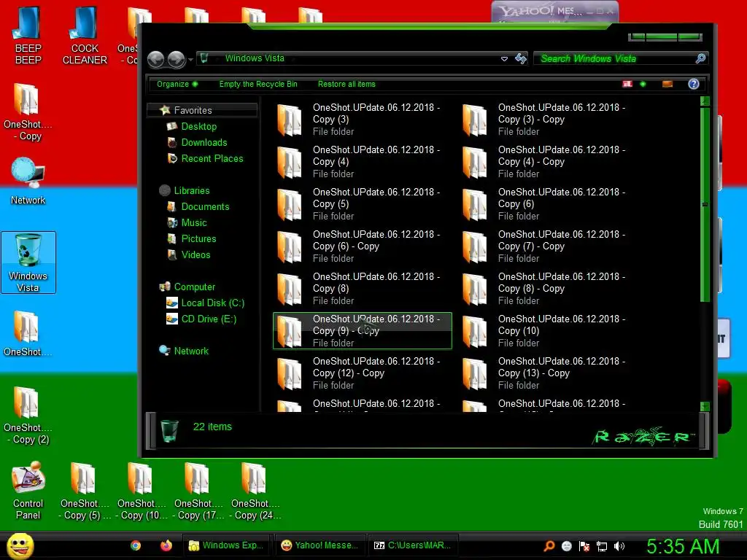Click the file list vertical scrollbar thumb
The image size is (747, 560).
click(x=705, y=205)
